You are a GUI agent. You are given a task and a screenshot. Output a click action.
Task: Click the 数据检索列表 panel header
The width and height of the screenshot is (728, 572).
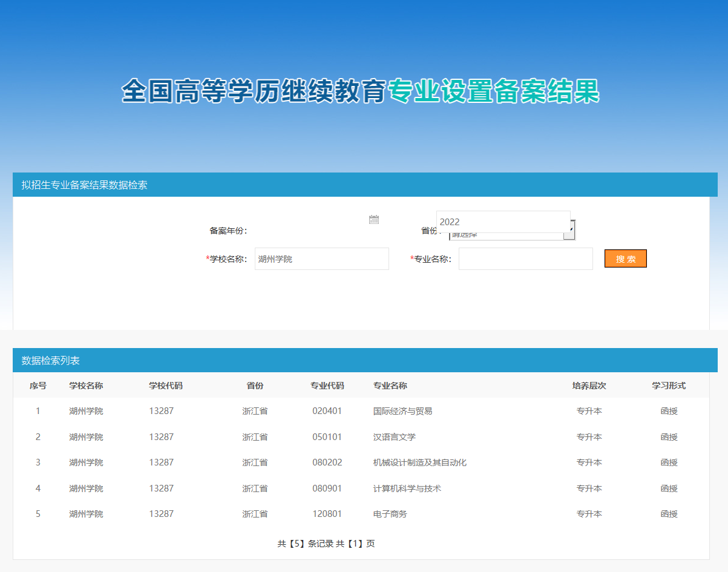pyautogui.click(x=51, y=360)
